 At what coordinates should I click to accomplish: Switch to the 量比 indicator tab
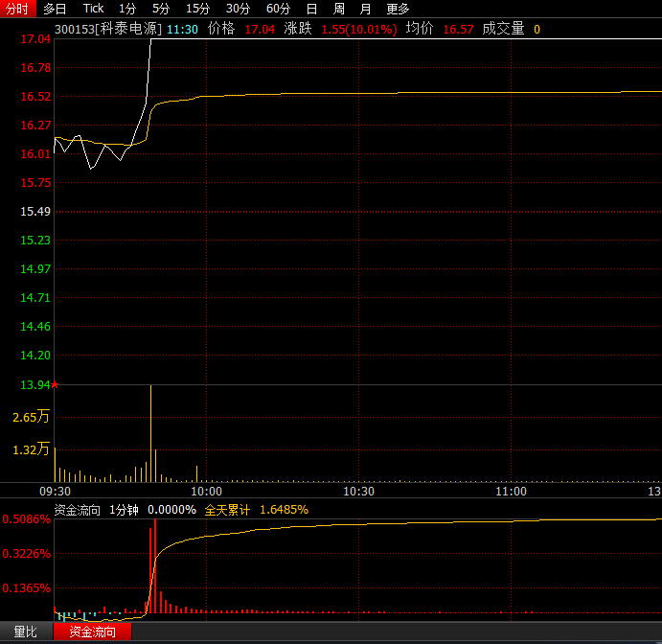pos(26,632)
